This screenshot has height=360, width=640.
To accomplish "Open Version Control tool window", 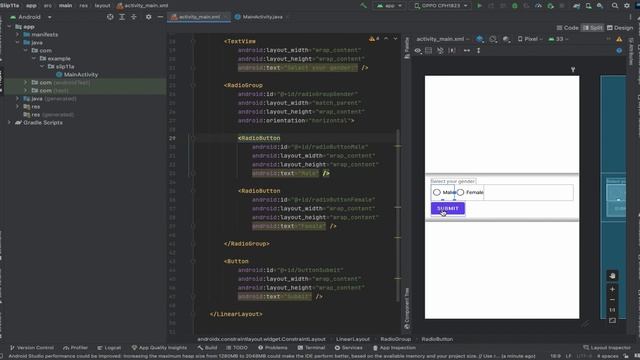I will click(31, 348).
